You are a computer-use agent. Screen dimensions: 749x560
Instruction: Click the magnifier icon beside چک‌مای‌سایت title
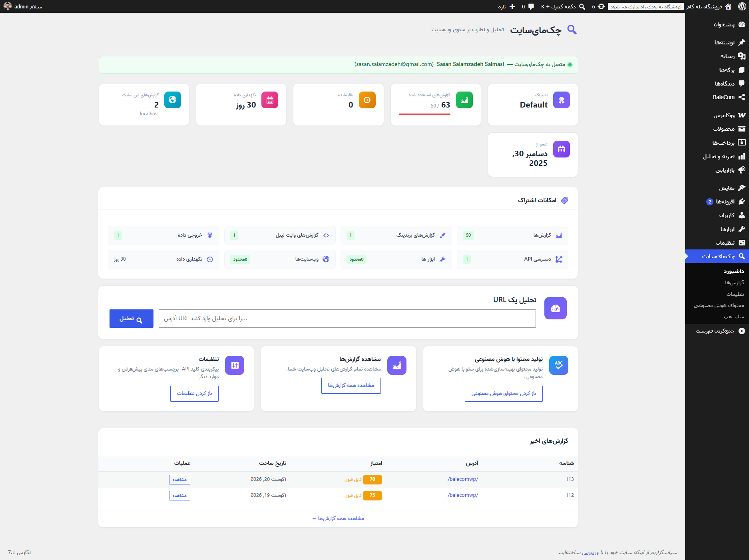click(572, 30)
